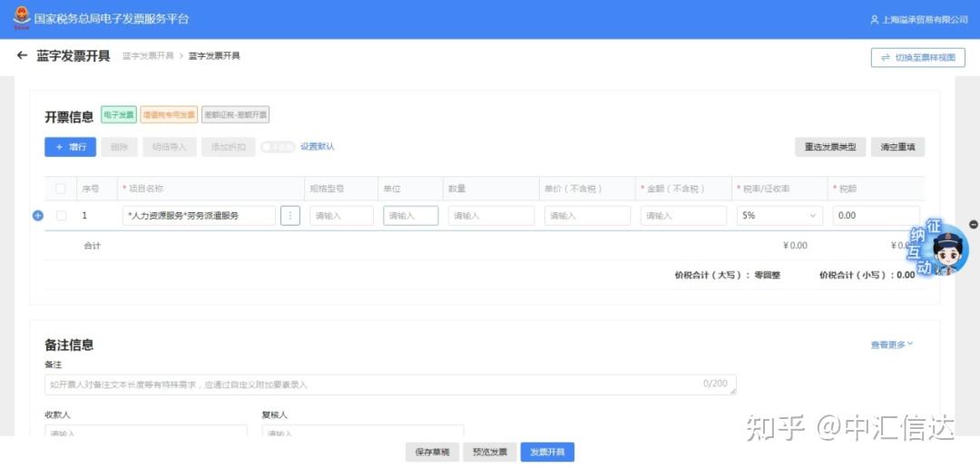Save with the 保存草稿 button
This screenshot has height=468, width=980.
[432, 453]
